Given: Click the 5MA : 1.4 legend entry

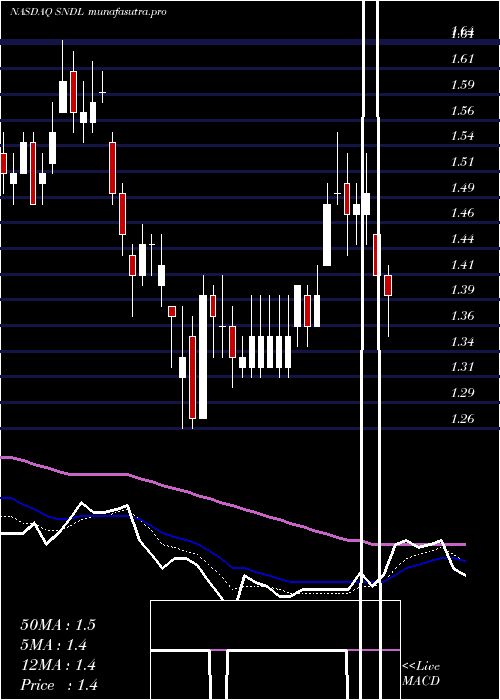Looking at the screenshot, I should point(54,645).
